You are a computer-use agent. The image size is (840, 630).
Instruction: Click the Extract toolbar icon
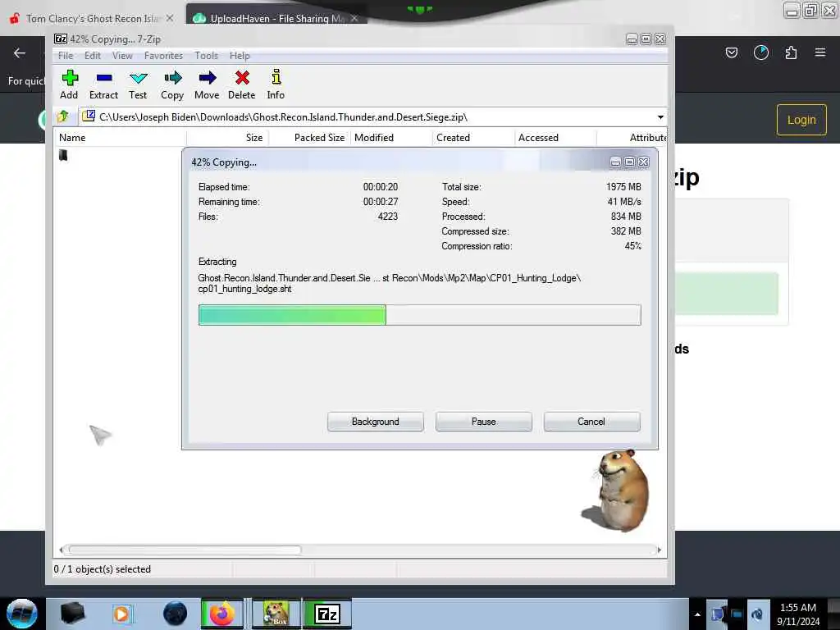pos(103,84)
